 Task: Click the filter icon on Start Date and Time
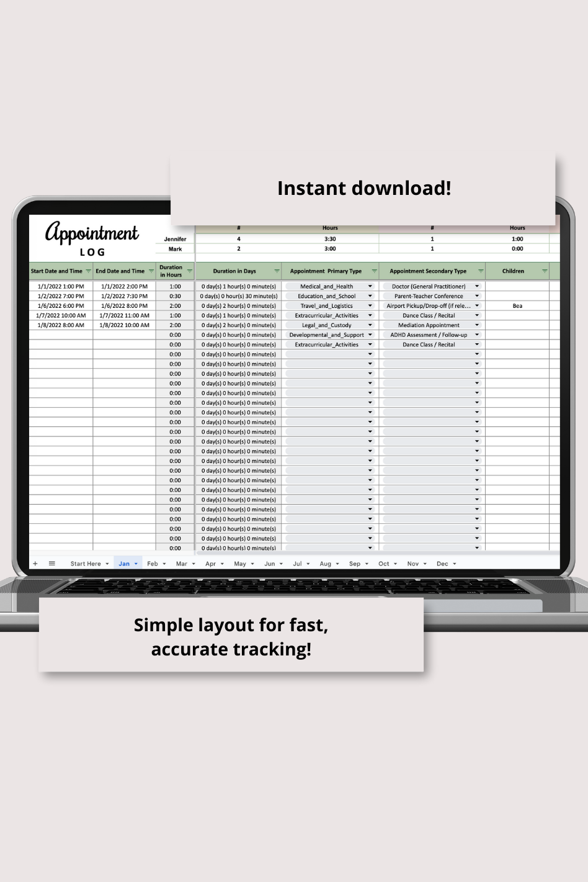(x=88, y=271)
